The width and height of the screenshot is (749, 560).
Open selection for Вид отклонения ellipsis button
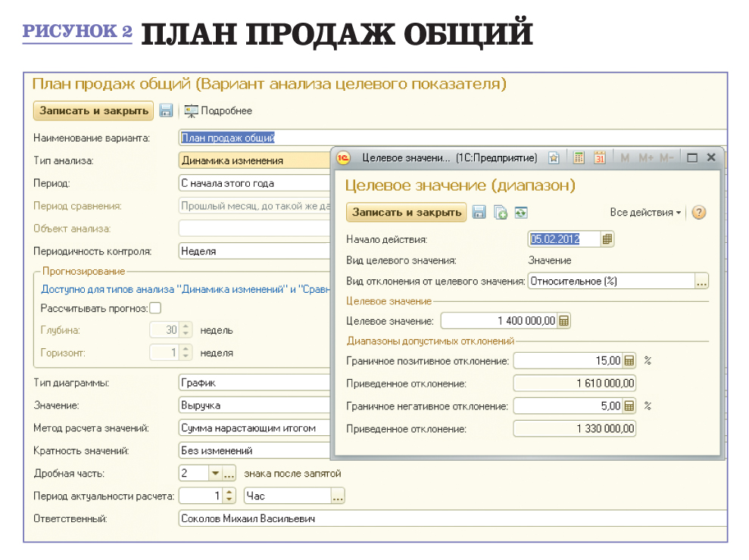(x=702, y=282)
